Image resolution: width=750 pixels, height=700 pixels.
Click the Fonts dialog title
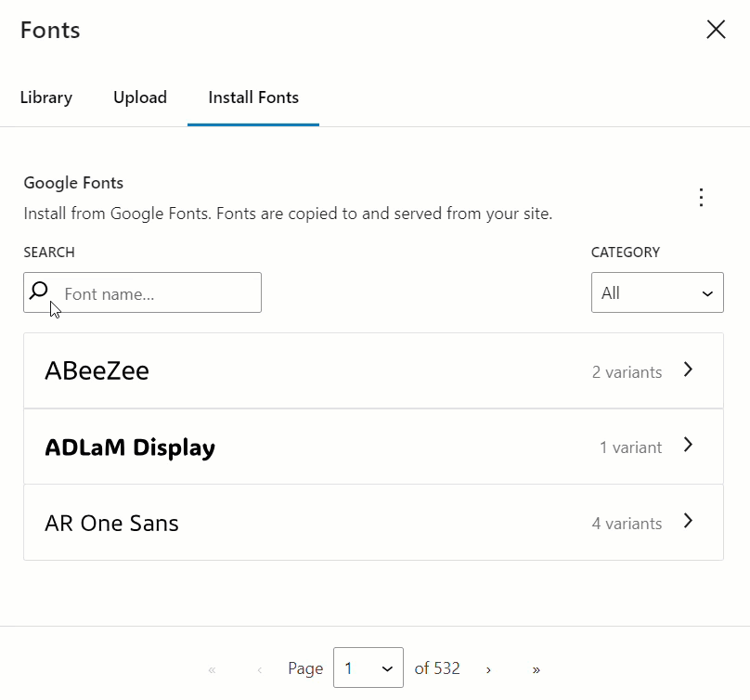pyautogui.click(x=50, y=30)
